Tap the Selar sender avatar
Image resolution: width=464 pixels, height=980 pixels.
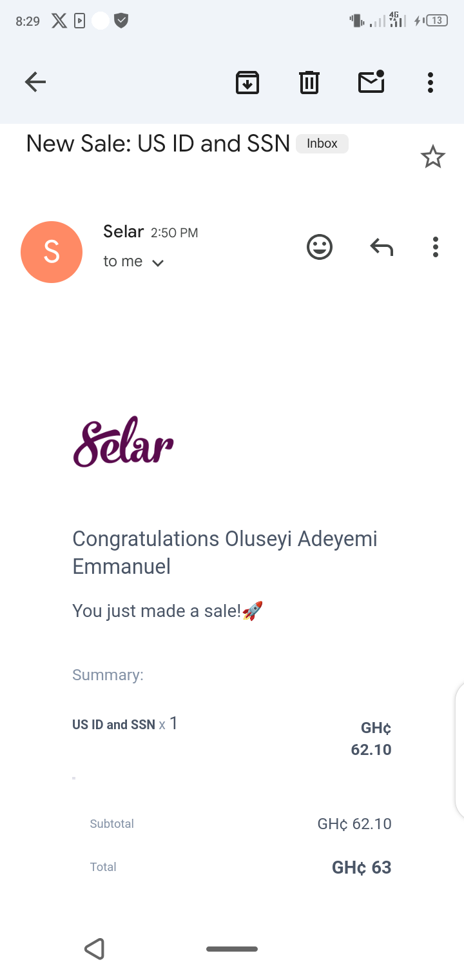pyautogui.click(x=52, y=251)
